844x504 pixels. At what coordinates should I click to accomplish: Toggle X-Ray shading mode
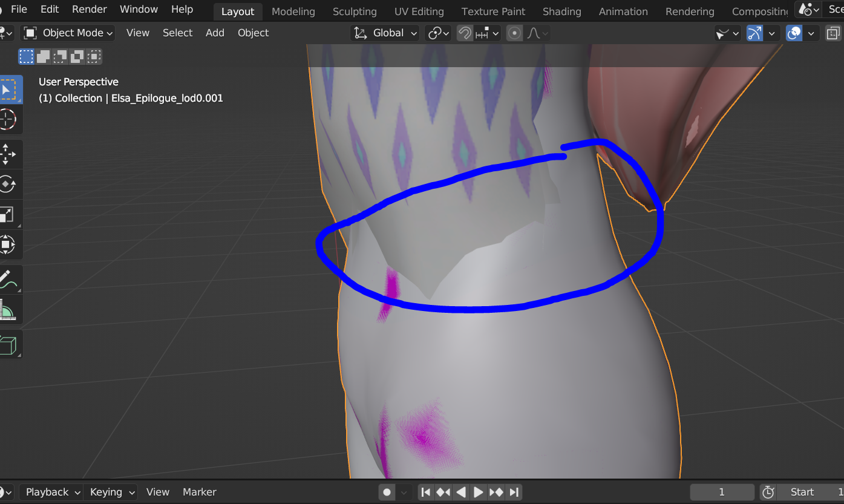pos(834,33)
